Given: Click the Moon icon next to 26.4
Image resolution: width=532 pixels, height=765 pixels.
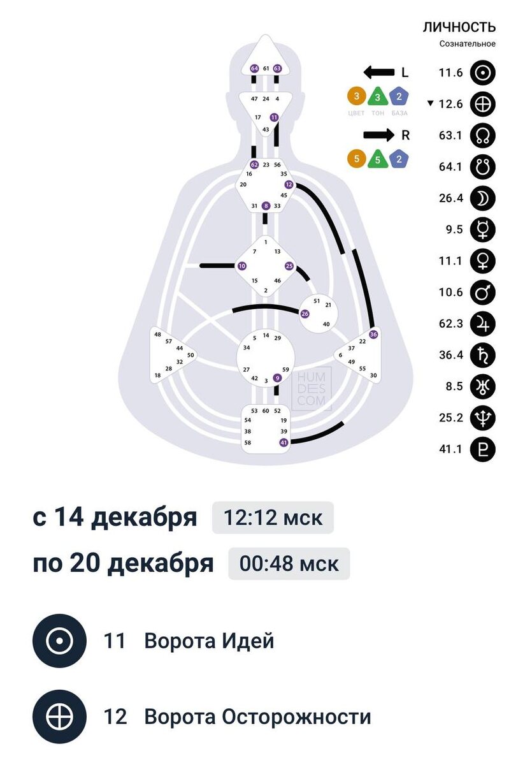Looking at the screenshot, I should [x=482, y=198].
